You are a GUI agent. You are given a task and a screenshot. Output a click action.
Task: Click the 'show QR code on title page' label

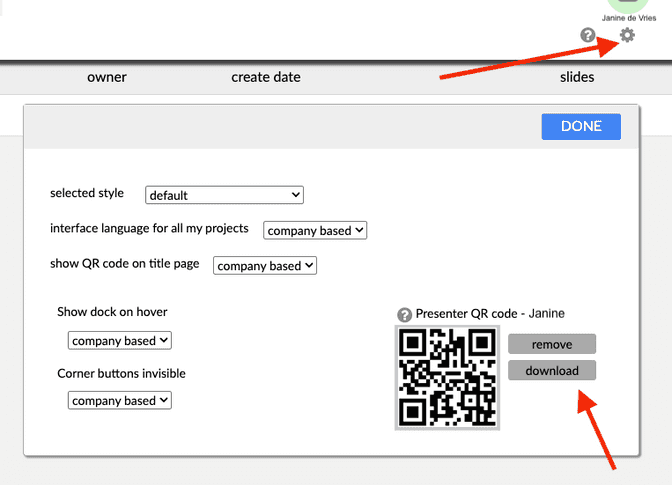click(125, 263)
